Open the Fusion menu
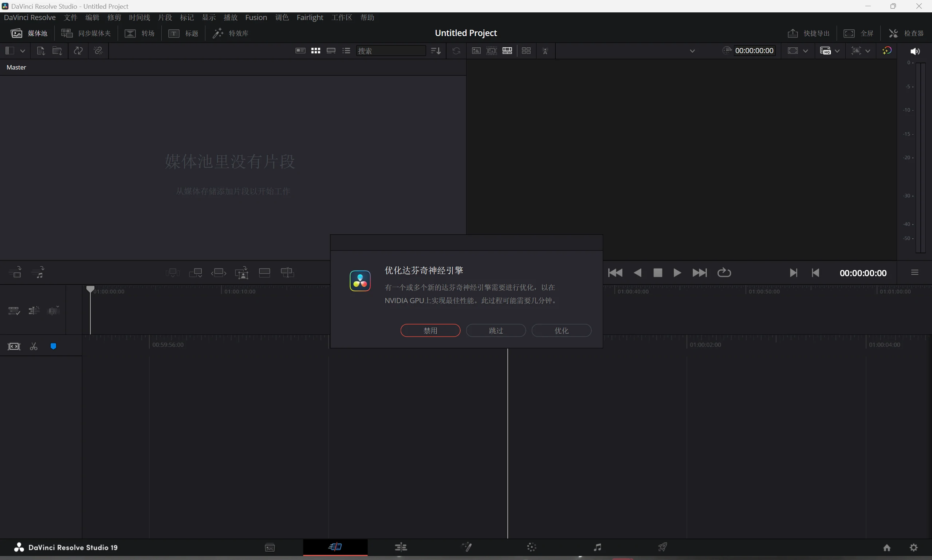Viewport: 932px width, 560px height. (x=256, y=17)
